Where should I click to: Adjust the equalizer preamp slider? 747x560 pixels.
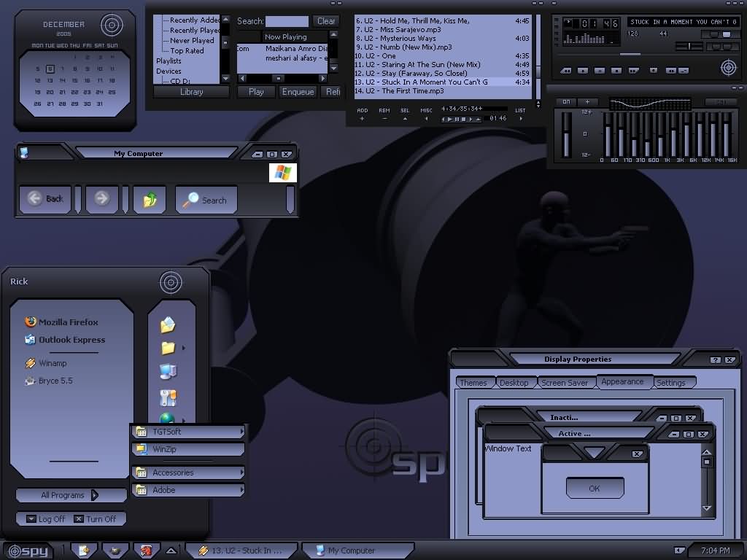click(x=566, y=134)
